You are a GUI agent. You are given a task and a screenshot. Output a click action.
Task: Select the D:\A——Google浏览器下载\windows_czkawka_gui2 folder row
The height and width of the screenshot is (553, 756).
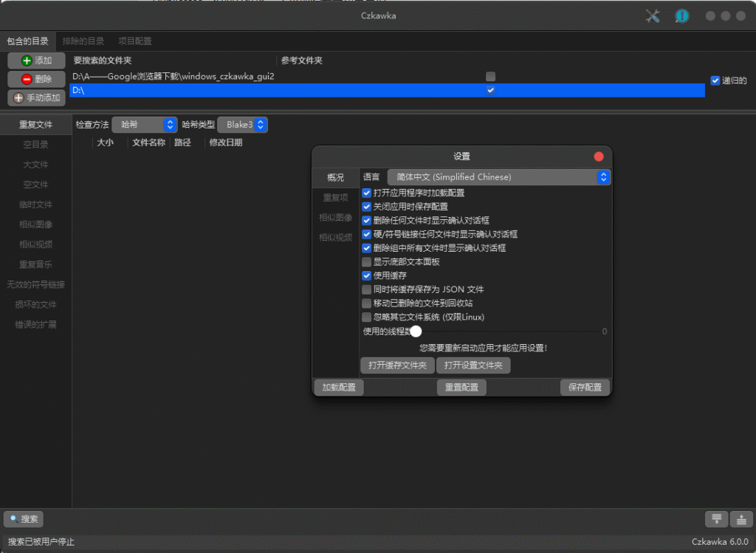point(387,76)
